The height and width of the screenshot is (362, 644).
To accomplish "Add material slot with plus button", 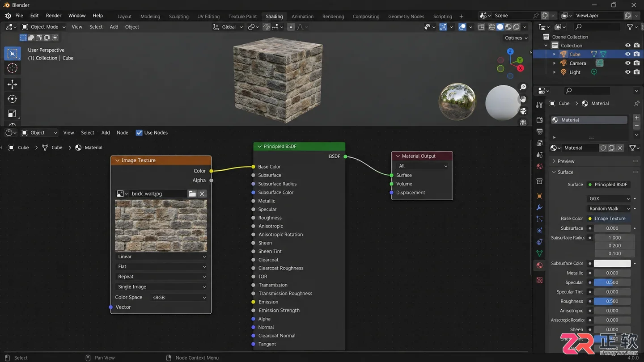I will 636,118.
